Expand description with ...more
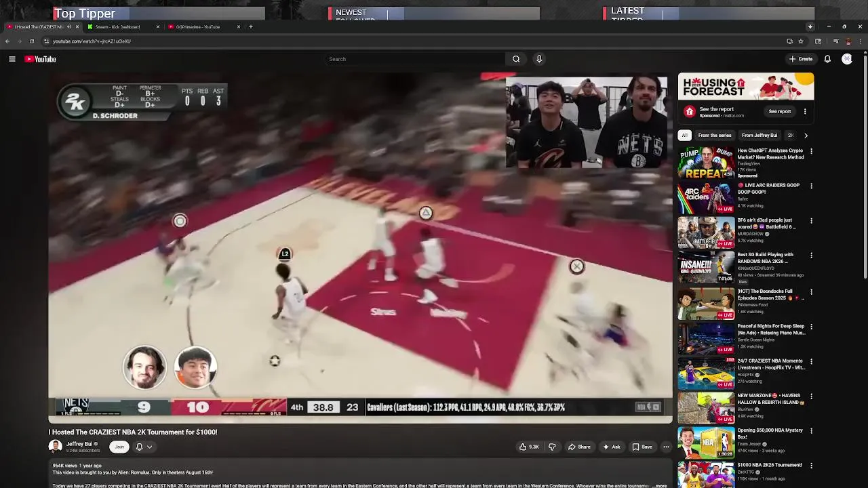The width and height of the screenshot is (868, 488). 660,485
